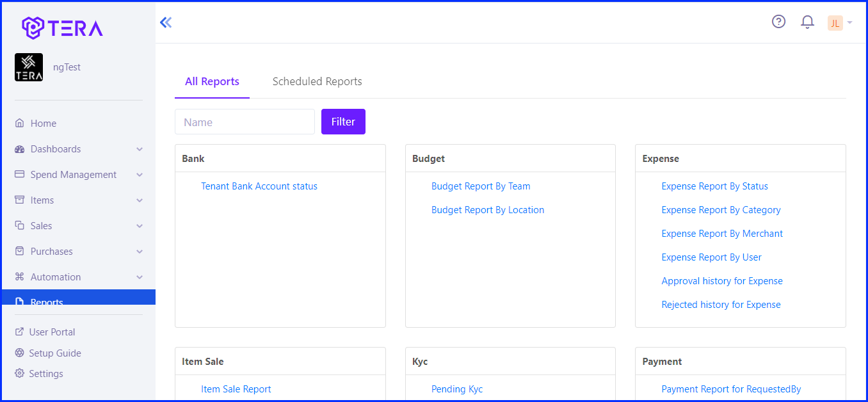Click the Items box icon
This screenshot has width=868, height=402.
tap(20, 200)
